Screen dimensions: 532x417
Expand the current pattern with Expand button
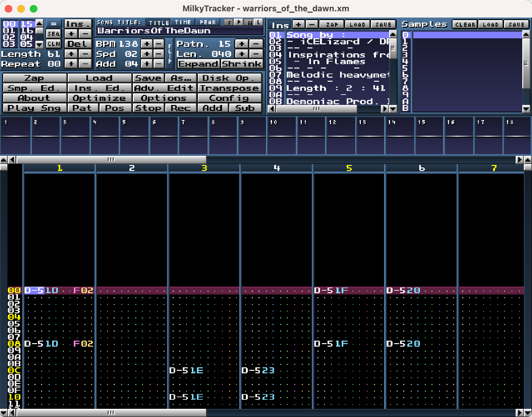click(198, 64)
